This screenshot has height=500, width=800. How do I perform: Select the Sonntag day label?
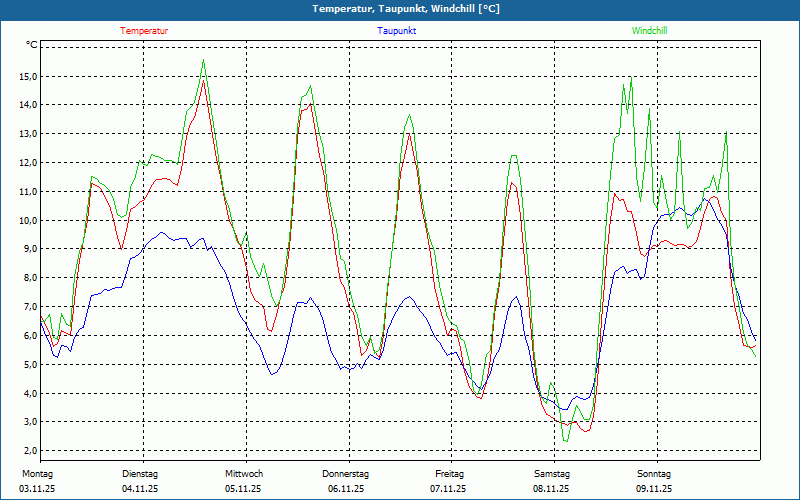click(x=654, y=474)
